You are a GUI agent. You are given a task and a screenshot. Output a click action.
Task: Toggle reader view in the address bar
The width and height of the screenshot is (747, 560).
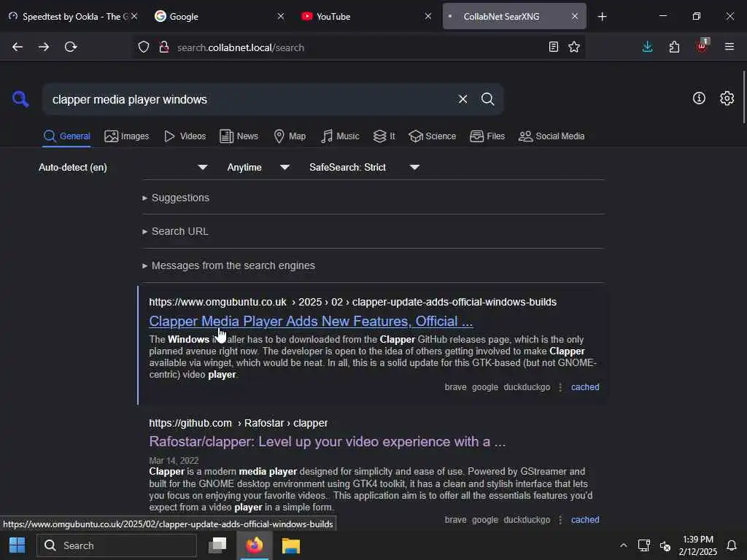[x=553, y=47]
